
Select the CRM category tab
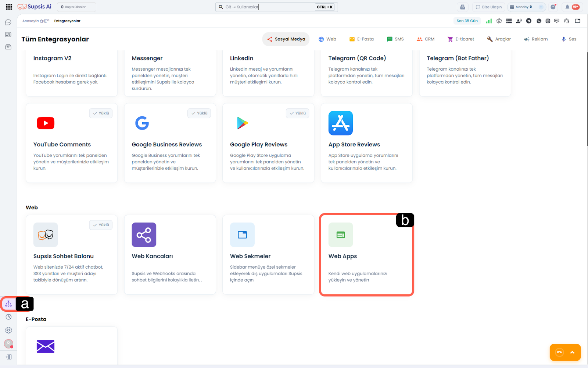(x=426, y=39)
